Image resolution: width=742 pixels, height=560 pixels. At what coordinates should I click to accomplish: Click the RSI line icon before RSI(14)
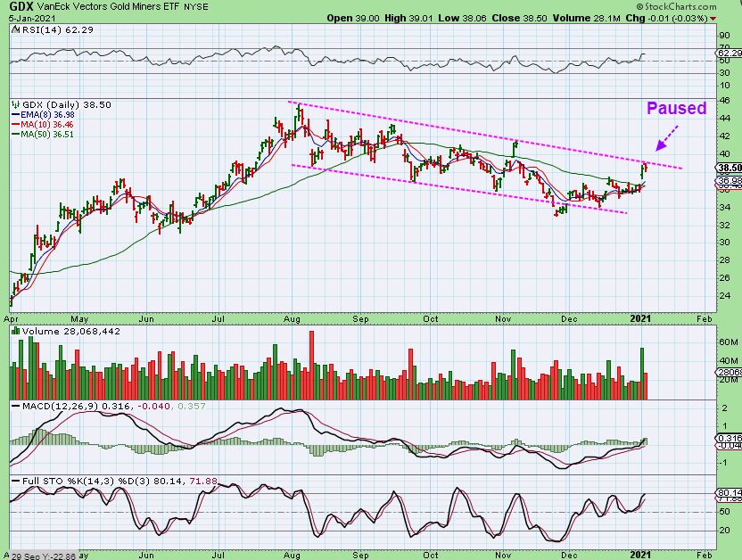16,29
